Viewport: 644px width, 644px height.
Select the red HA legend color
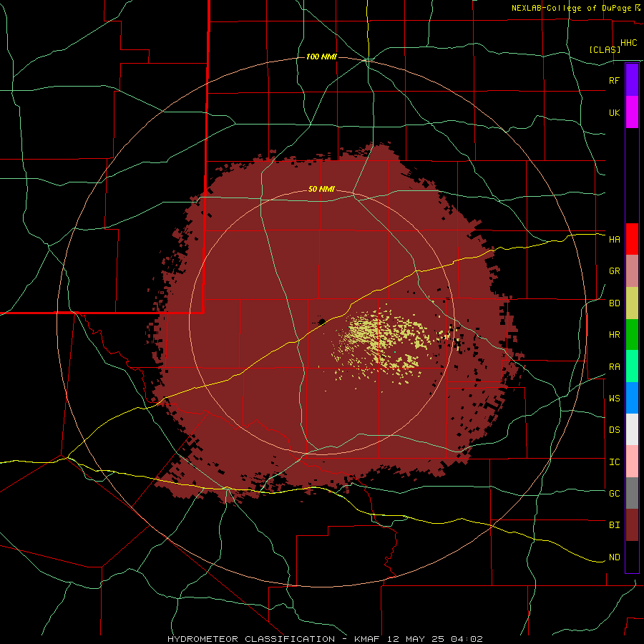(x=632, y=239)
